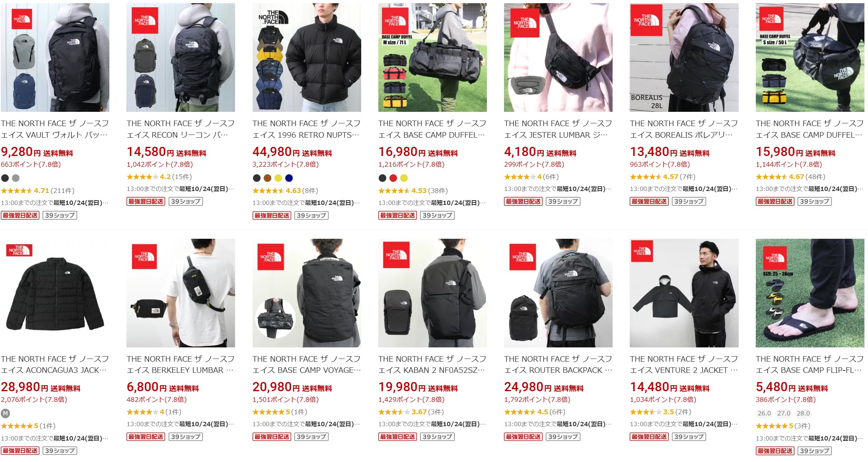Viewport: 868px width, 462px height.
Task: Open the BASE CAMP FLIP-FLOP sandals image
Action: tap(810, 293)
